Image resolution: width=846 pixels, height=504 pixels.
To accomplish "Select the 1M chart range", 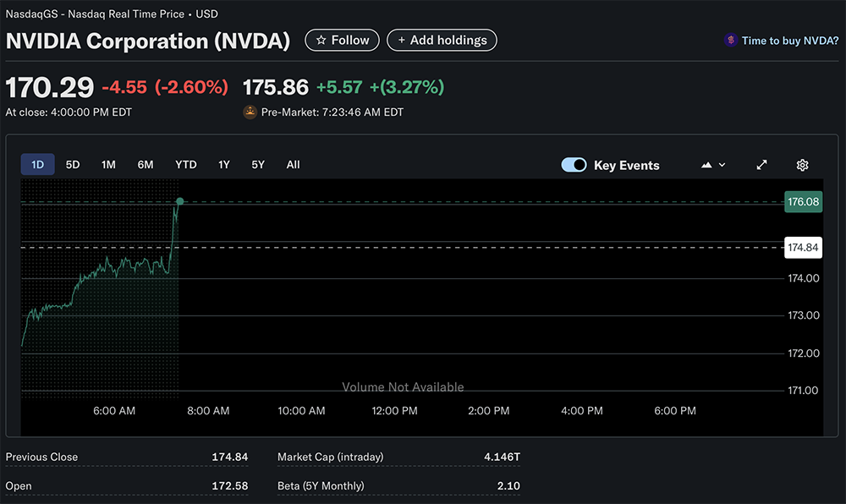I will coord(108,165).
